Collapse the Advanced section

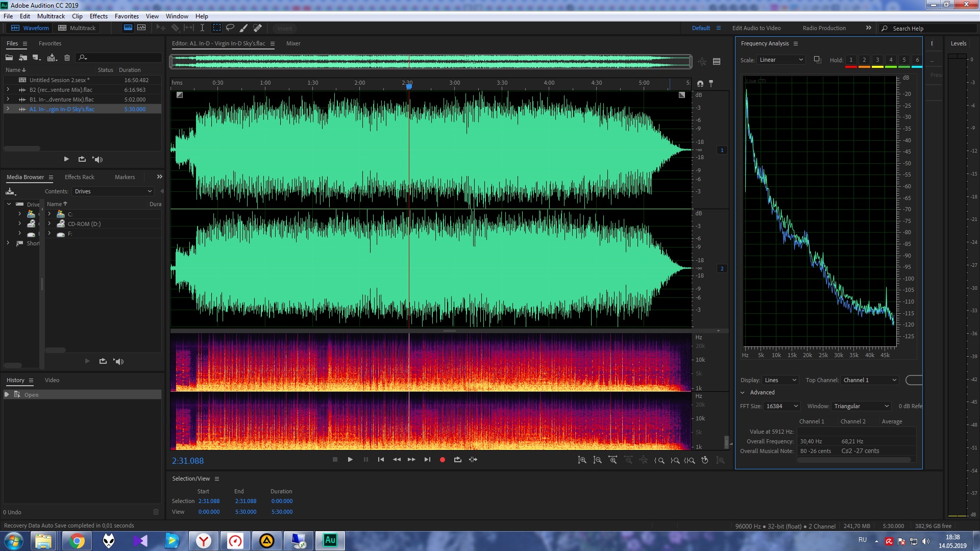[743, 392]
